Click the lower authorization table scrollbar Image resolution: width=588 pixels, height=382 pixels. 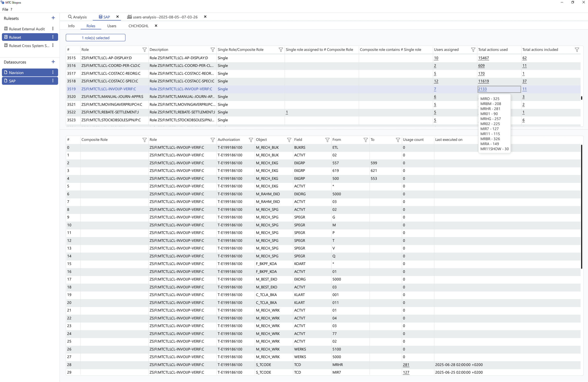(x=582, y=207)
